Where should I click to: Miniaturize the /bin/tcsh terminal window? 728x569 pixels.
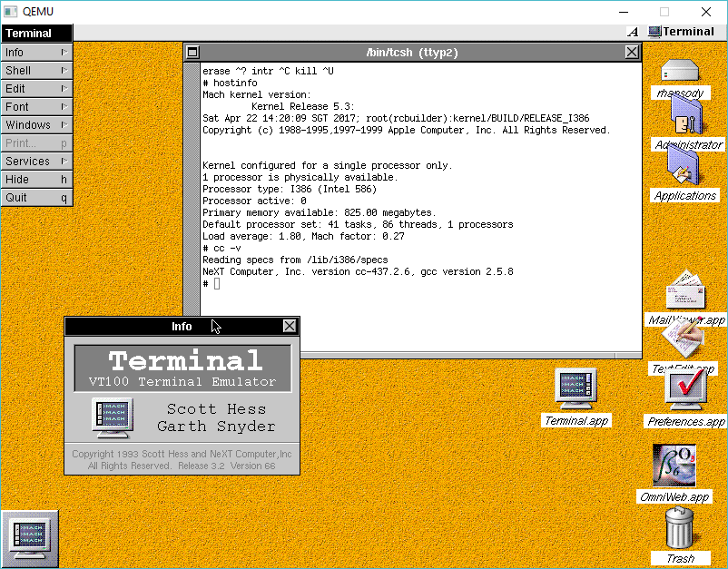tap(193, 53)
